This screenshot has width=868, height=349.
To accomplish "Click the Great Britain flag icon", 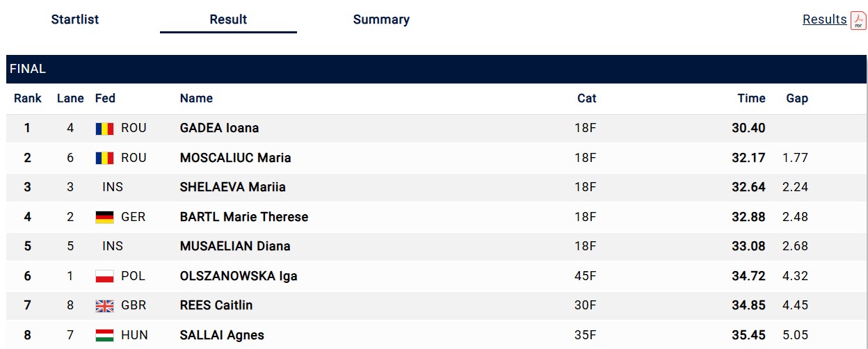I will 104,306.
